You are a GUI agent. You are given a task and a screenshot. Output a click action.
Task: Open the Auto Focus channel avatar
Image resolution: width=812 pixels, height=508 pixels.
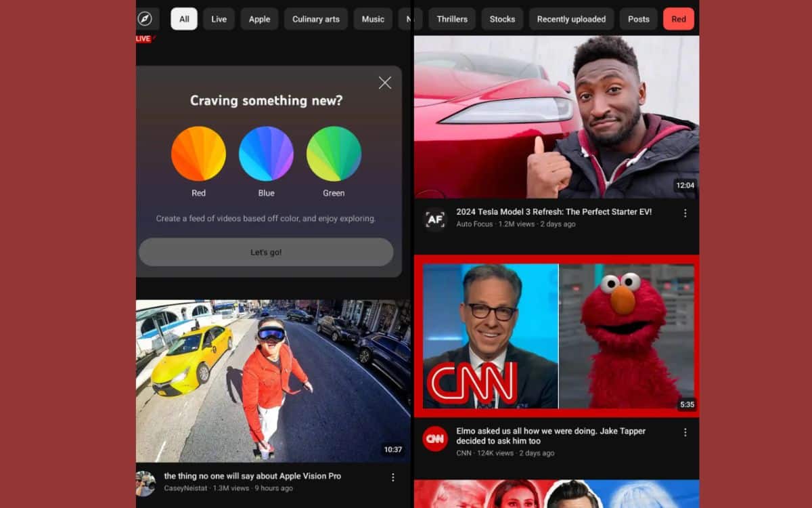pos(435,219)
